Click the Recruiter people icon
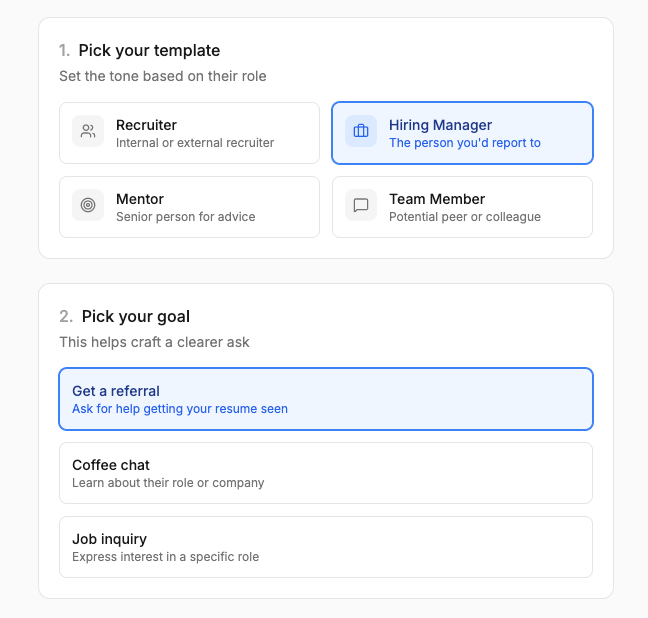648x618 pixels. click(x=88, y=131)
